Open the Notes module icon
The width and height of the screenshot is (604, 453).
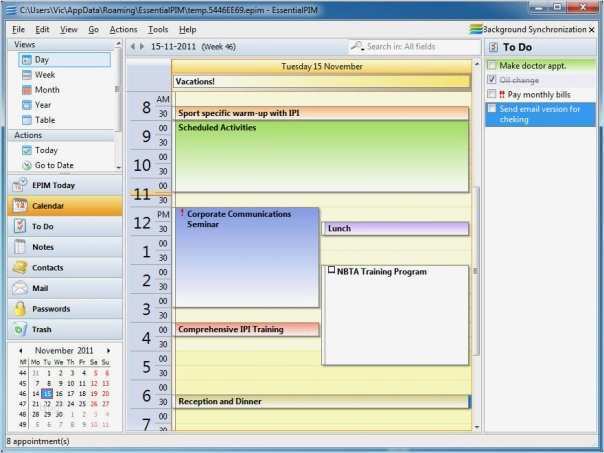(19, 247)
